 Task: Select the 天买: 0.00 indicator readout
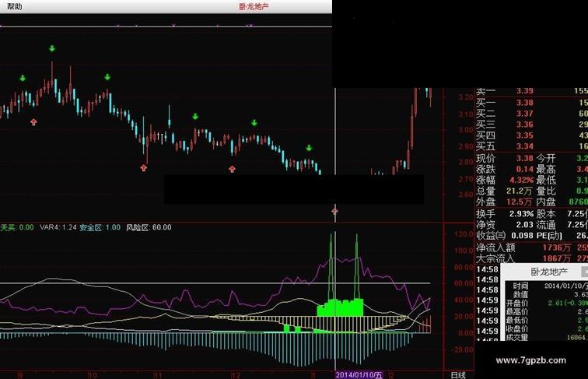(x=17, y=227)
